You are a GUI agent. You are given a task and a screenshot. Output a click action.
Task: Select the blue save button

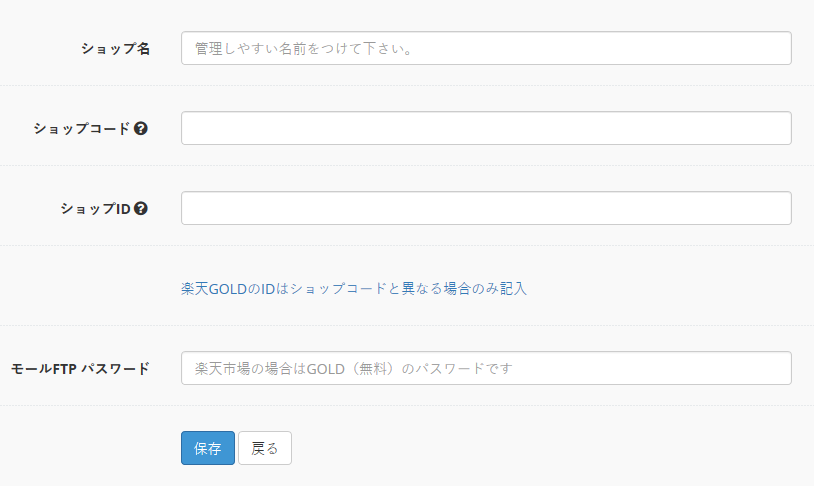(208, 448)
